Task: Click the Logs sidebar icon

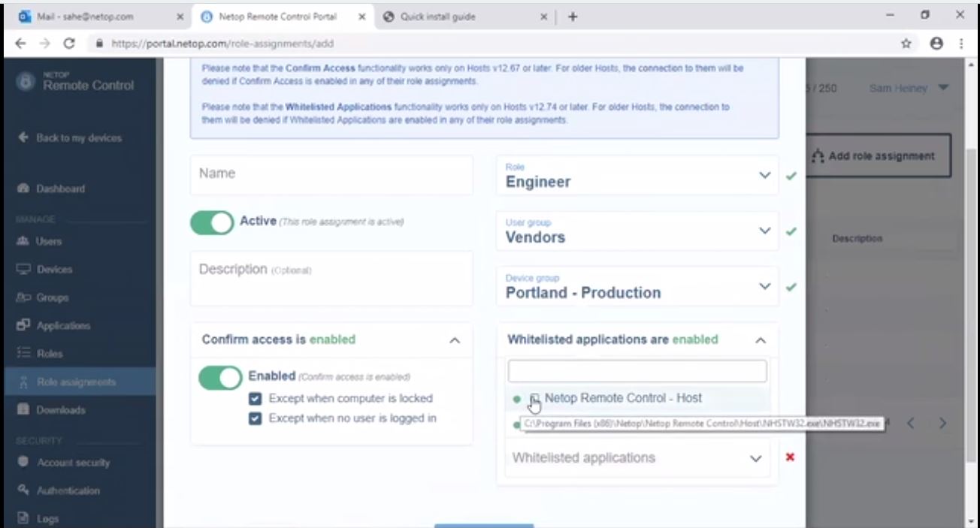Action: 23,518
